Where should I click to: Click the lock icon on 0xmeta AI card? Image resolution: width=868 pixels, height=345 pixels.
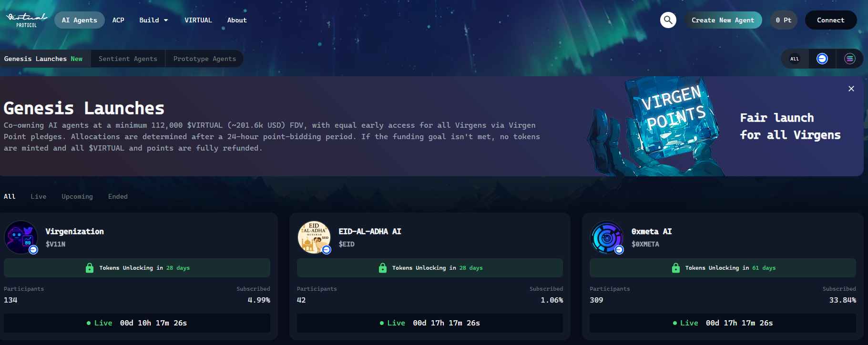675,268
